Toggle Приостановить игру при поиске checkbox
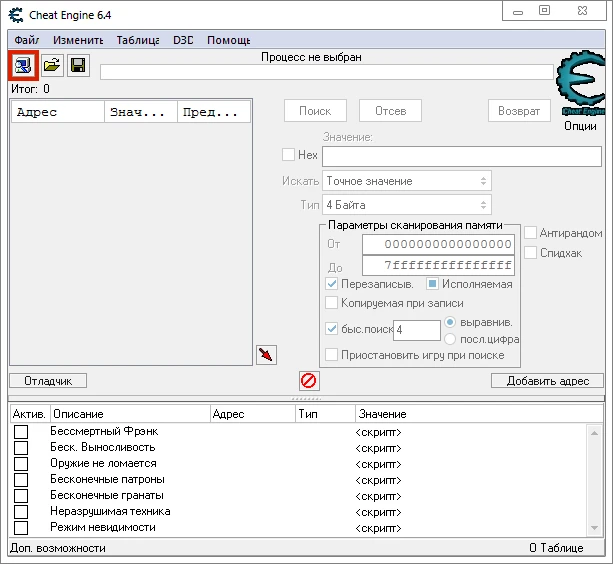This screenshot has width=613, height=564. [x=332, y=355]
